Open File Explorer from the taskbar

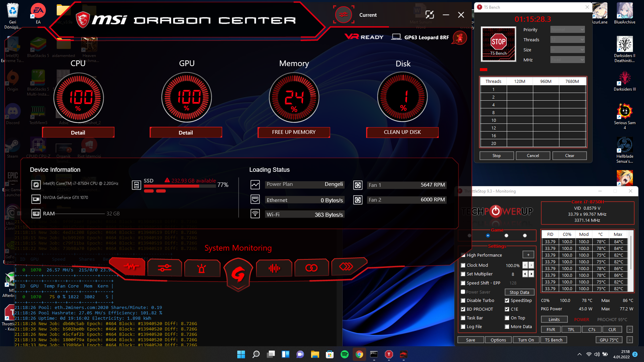tap(315, 354)
